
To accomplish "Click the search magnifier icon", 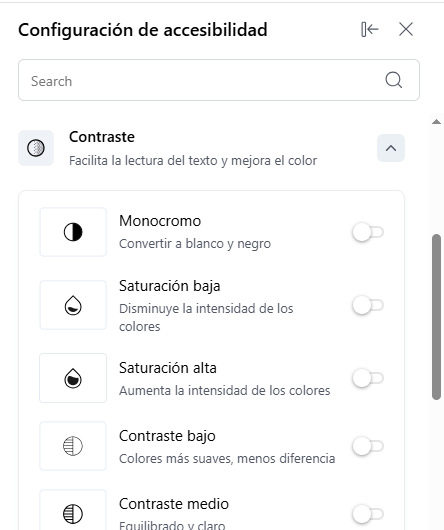I will click(394, 80).
